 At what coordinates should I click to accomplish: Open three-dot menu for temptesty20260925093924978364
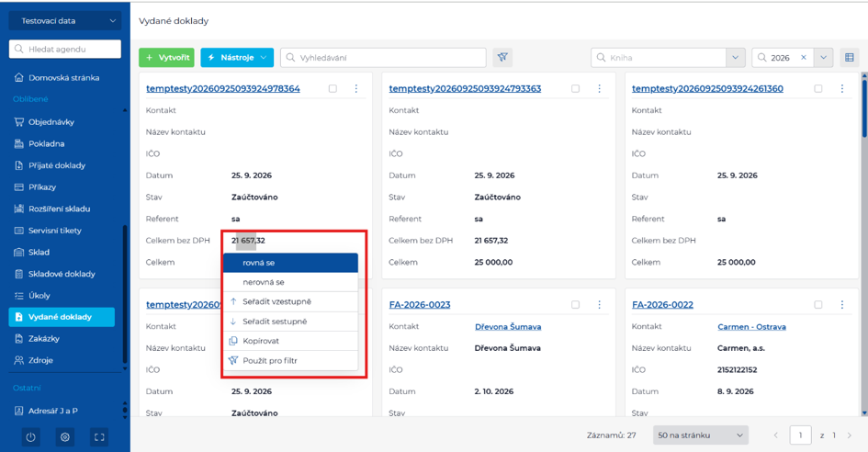(356, 88)
